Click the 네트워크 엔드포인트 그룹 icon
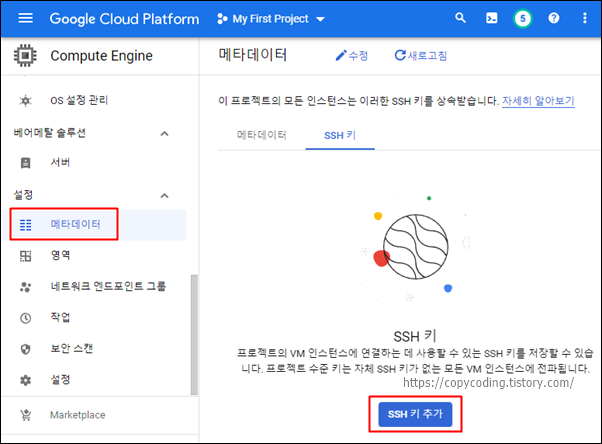Screen dimensions: 602x444 coord(25,287)
